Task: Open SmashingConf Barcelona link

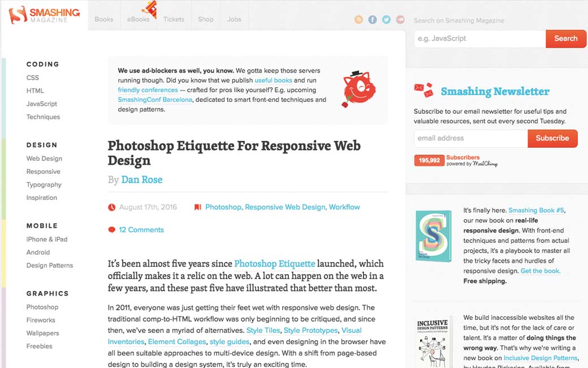Action: click(x=155, y=100)
